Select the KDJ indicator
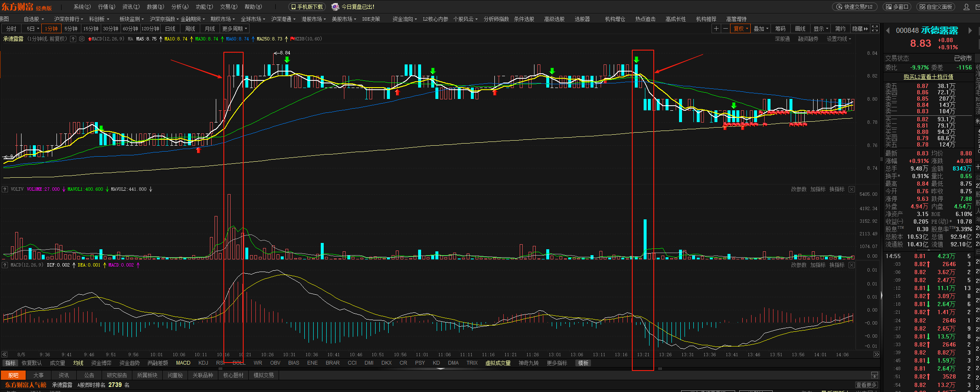Image resolution: width=980 pixels, height=392 pixels. point(203,363)
